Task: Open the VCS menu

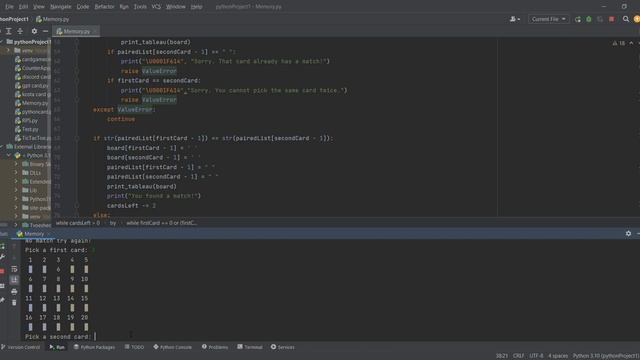Action: pos(156,7)
